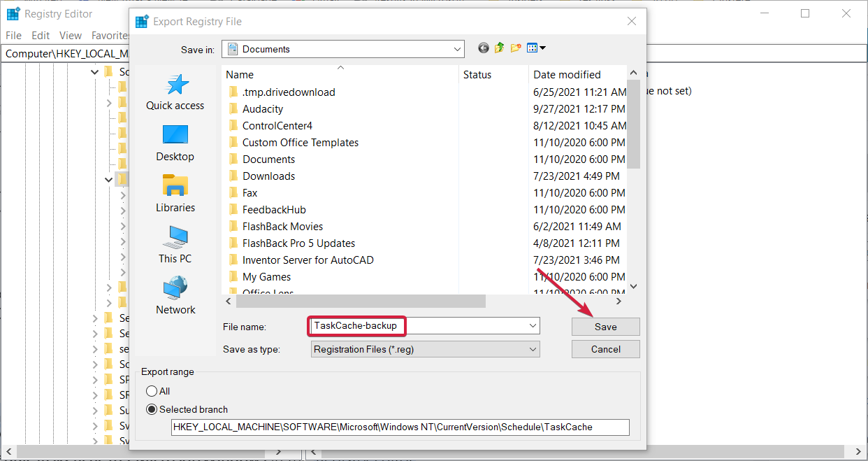Image resolution: width=868 pixels, height=461 pixels.
Task: Open the Favorites menu in Registry Editor
Action: 110,35
